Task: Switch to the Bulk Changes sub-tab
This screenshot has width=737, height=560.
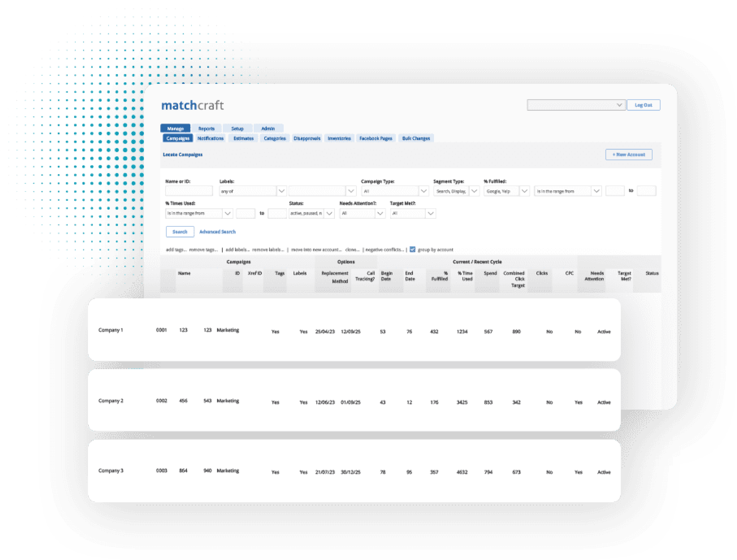Action: pos(416,138)
